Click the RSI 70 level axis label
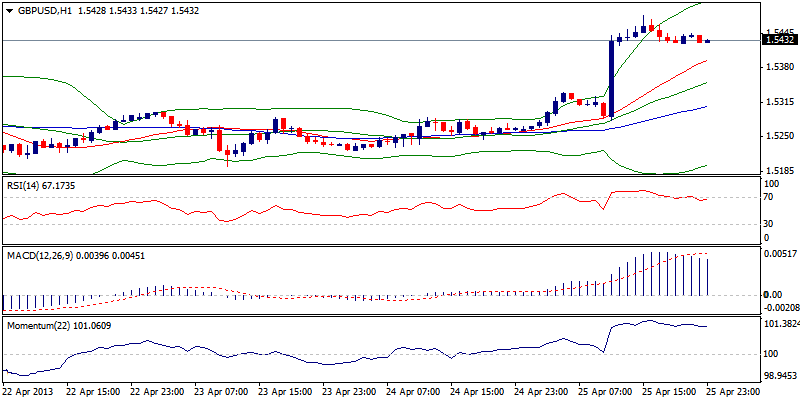 pyautogui.click(x=768, y=198)
